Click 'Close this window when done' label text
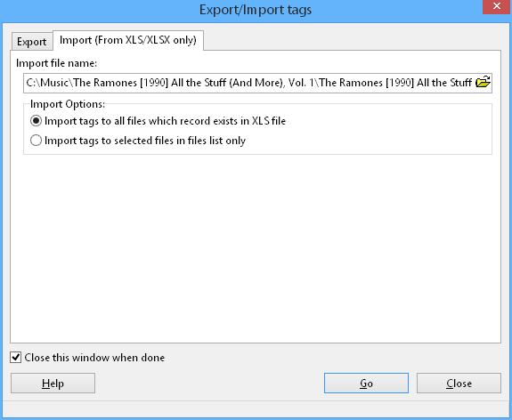This screenshot has width=512, height=420. click(94, 358)
